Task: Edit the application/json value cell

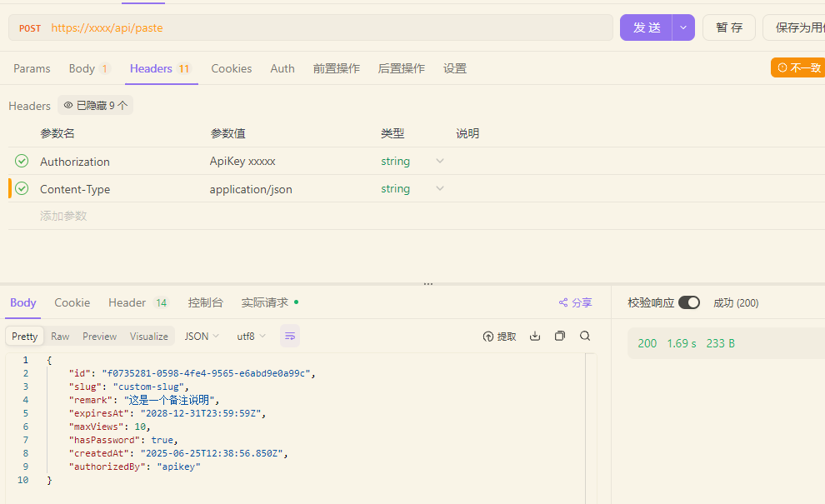Action: click(251, 189)
